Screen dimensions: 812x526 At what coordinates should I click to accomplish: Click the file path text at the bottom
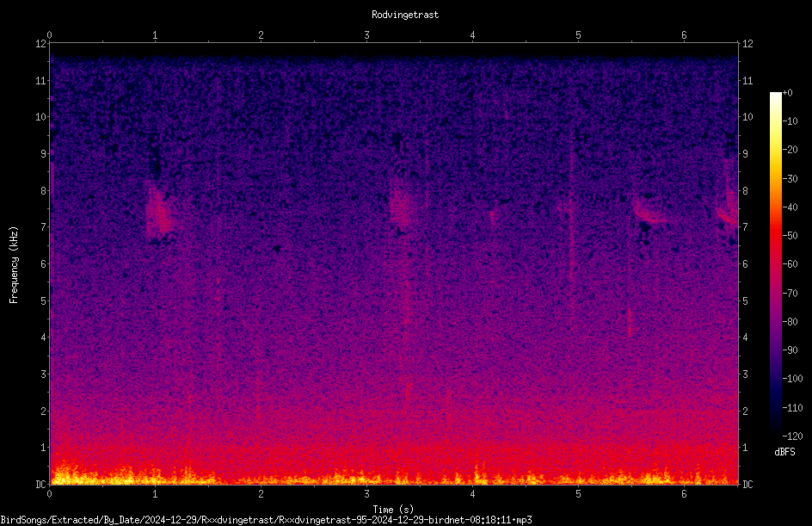(x=266, y=520)
